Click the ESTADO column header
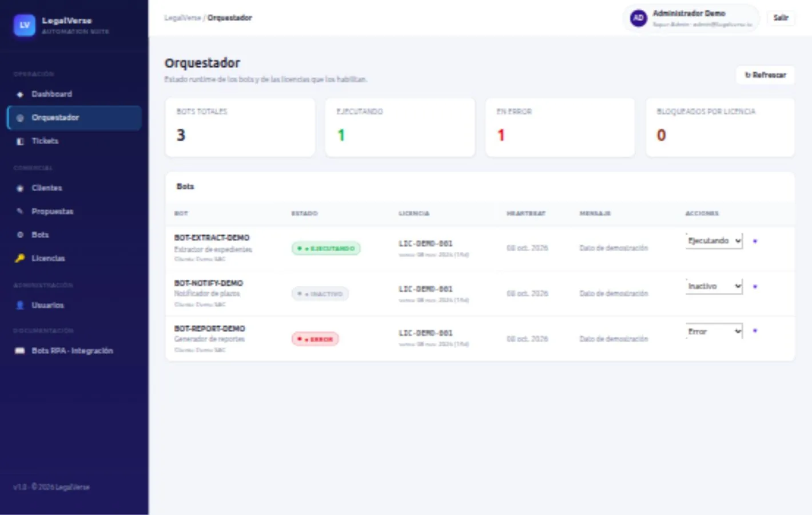 tap(304, 213)
